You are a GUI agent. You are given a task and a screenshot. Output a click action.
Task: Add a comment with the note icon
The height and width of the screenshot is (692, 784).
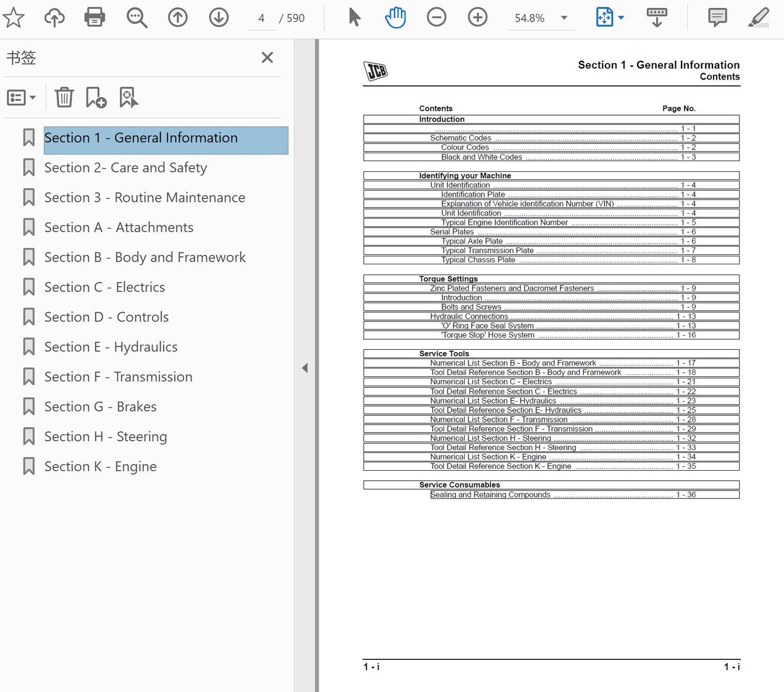(x=717, y=18)
